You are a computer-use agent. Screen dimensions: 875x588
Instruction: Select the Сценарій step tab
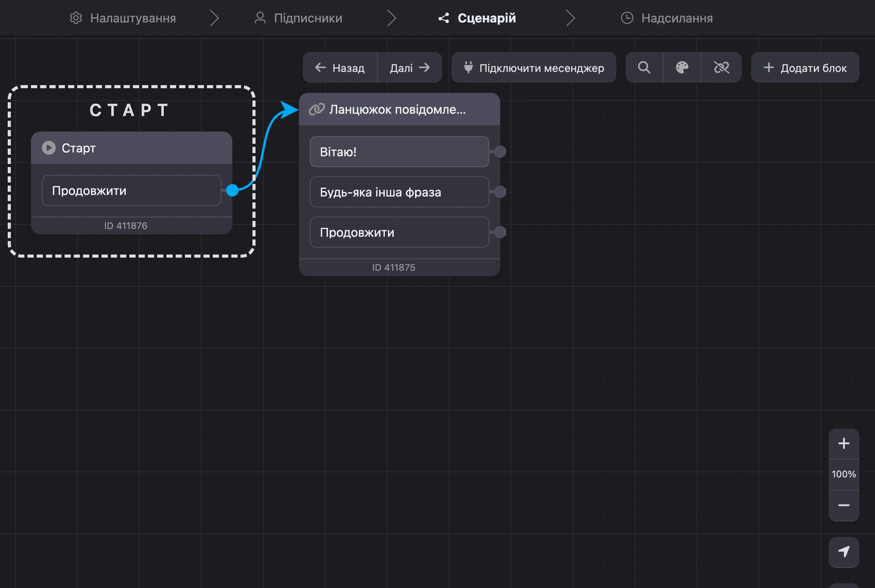(477, 18)
